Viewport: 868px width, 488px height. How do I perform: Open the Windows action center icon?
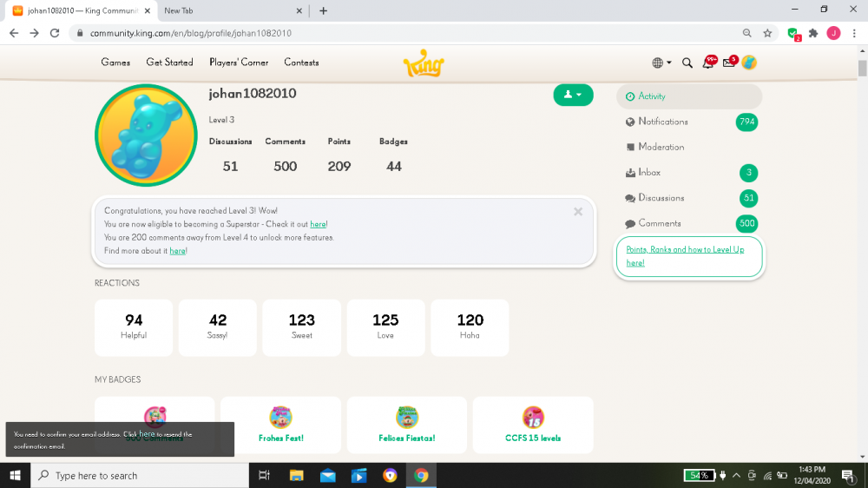coord(849,475)
